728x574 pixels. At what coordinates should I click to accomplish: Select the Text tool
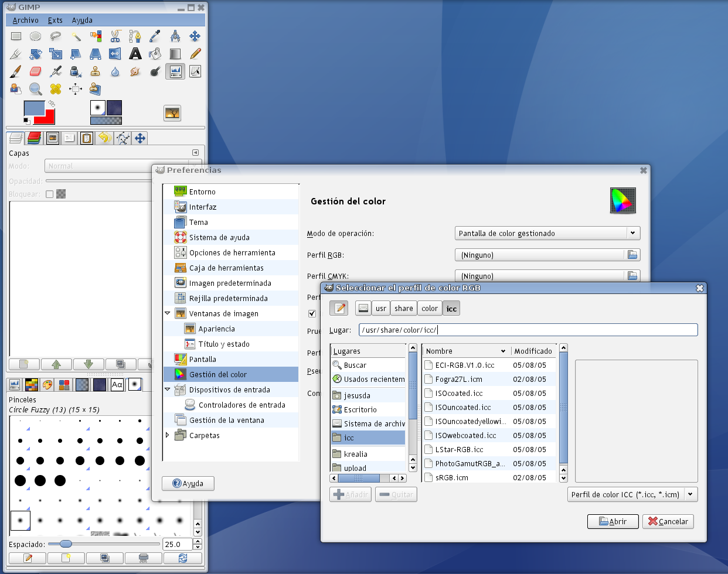[x=135, y=54]
